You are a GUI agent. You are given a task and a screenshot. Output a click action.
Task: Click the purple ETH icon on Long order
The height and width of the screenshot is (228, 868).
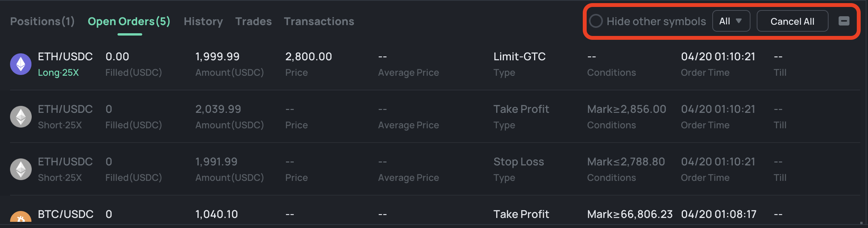point(21,64)
